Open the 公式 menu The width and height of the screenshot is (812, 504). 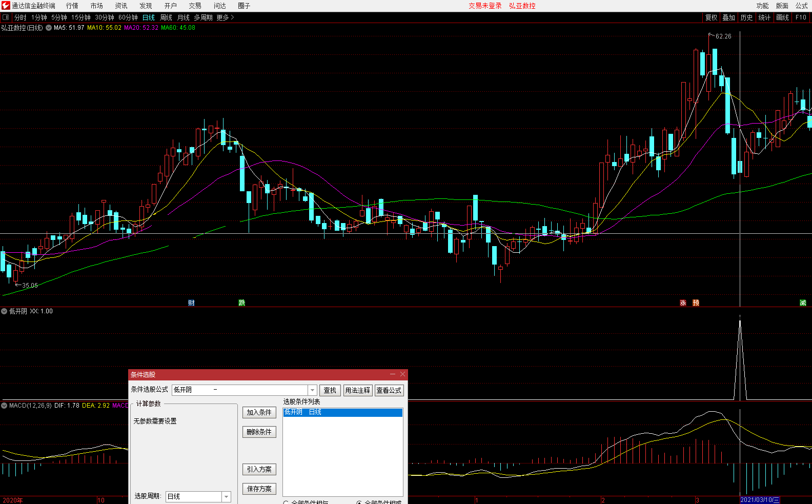[x=802, y=6]
